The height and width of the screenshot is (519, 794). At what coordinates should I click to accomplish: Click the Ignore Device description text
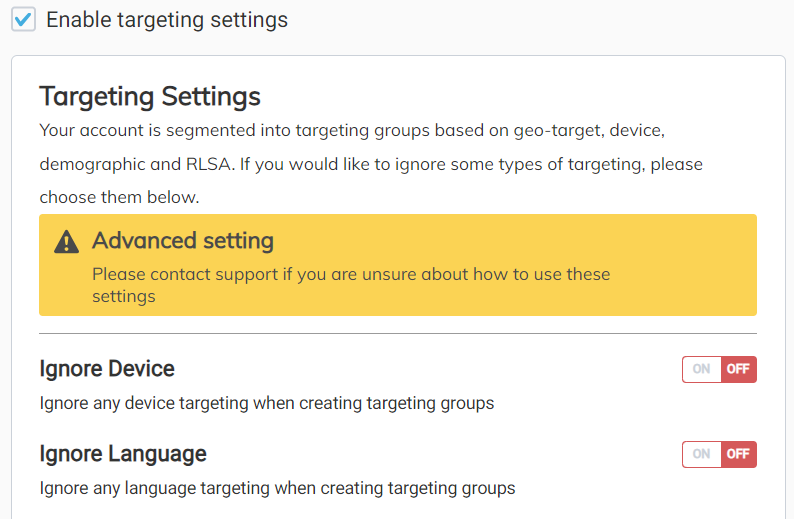pyautogui.click(x=266, y=404)
